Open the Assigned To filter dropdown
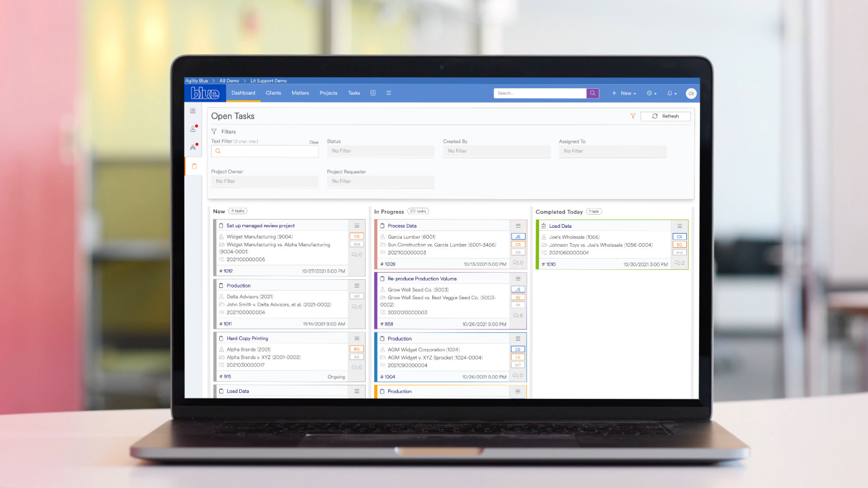 tap(613, 151)
